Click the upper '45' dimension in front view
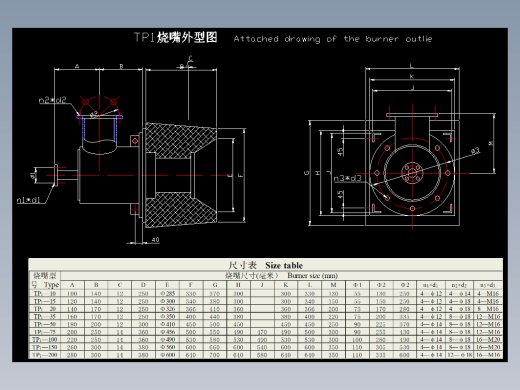 (x=340, y=152)
